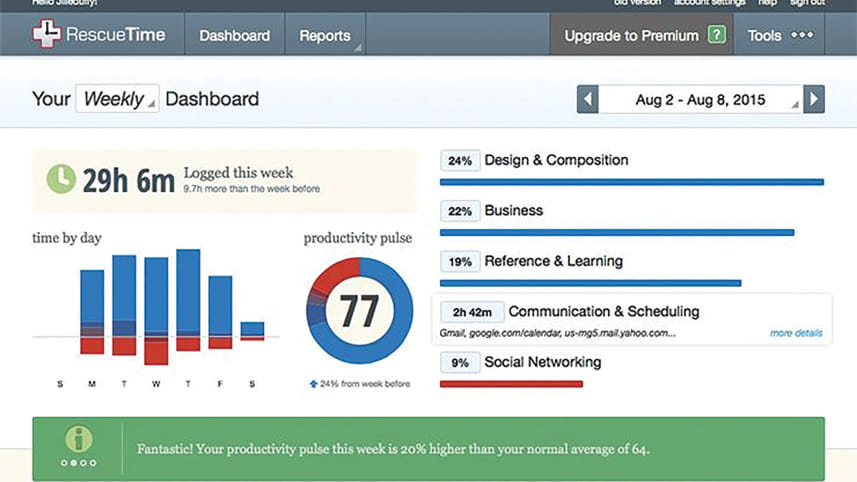Image resolution: width=857 pixels, height=482 pixels.
Task: Click the Design & Composition category
Action: pos(556,160)
